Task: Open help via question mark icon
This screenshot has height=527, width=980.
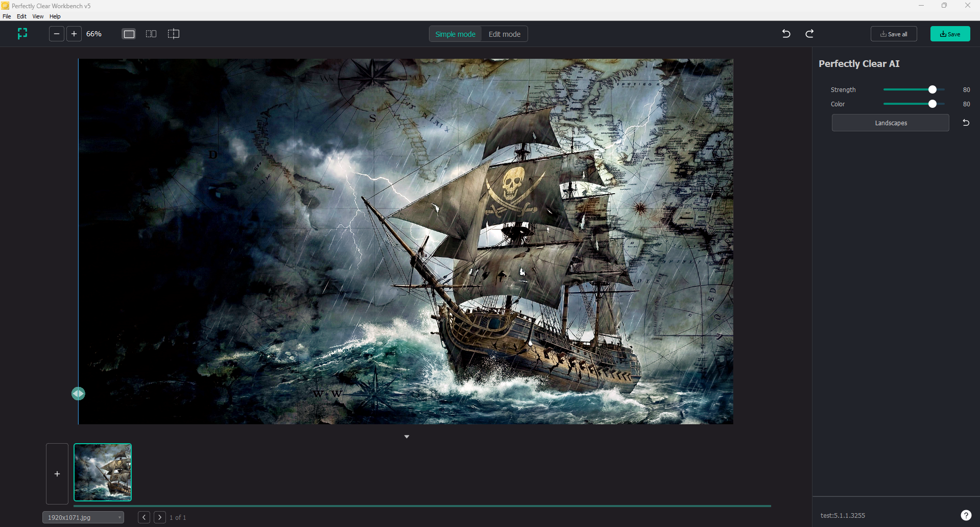Action: tap(966, 515)
